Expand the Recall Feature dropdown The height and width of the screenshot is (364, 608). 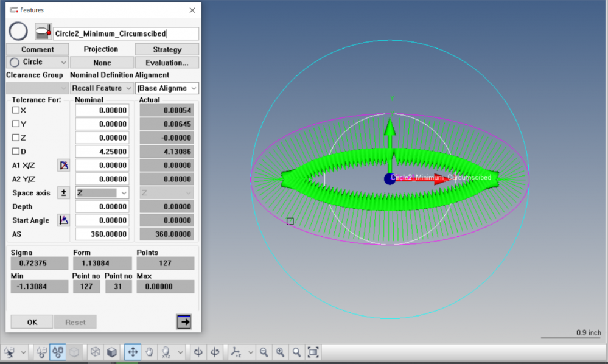(102, 88)
